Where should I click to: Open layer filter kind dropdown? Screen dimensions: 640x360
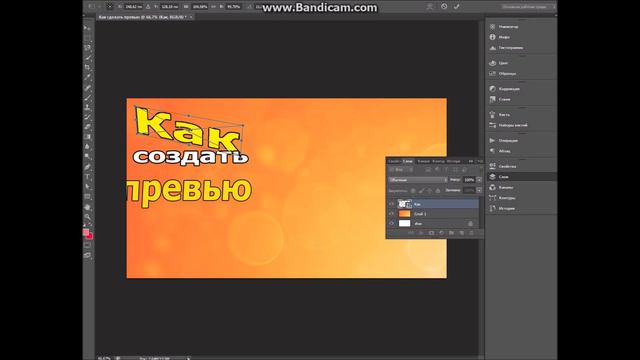tap(402, 169)
